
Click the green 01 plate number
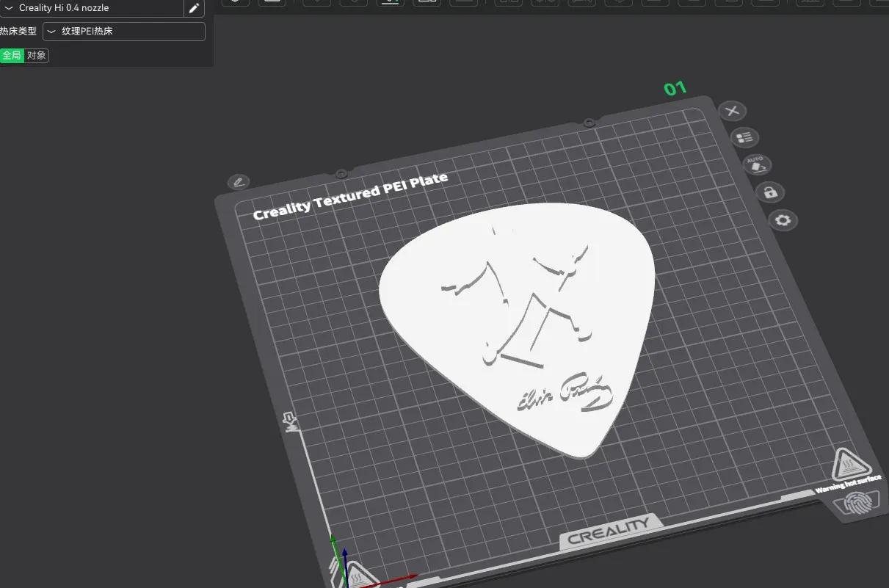point(675,89)
